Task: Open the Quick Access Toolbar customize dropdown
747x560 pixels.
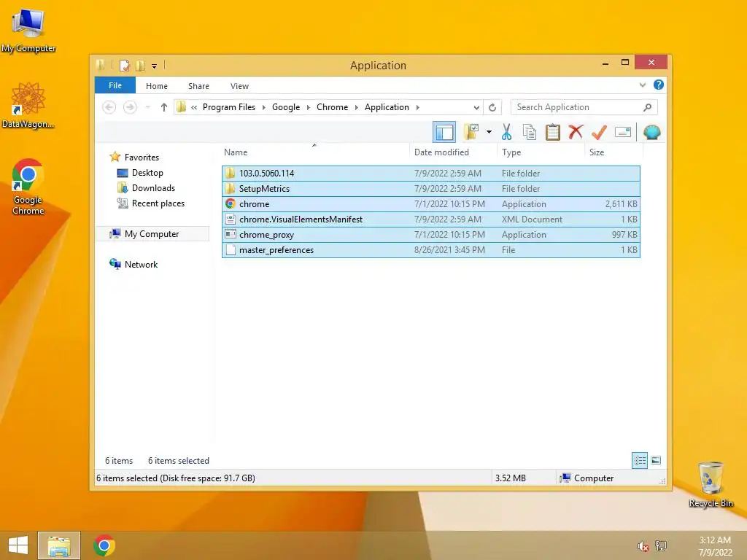Action: coord(155,66)
